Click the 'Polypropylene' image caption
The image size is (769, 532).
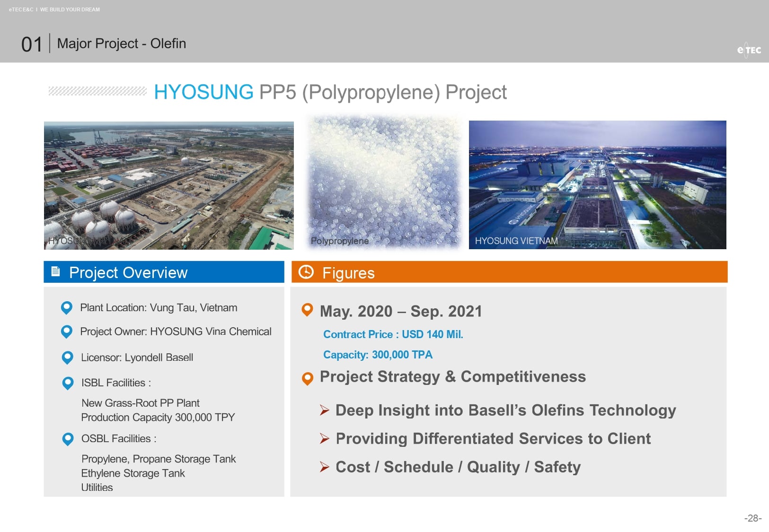click(340, 241)
